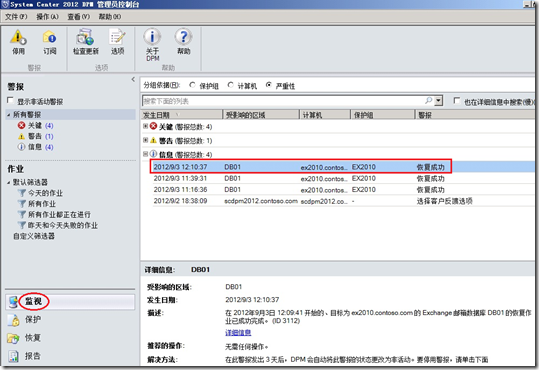Sort by 发生日期 column header
Image resolution: width=539 pixels, height=370 pixels.
[182, 115]
